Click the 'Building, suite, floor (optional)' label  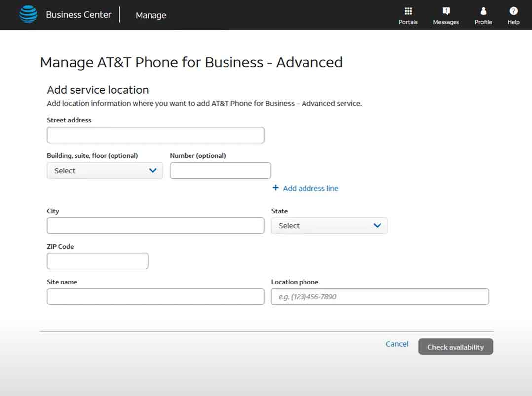coord(92,156)
